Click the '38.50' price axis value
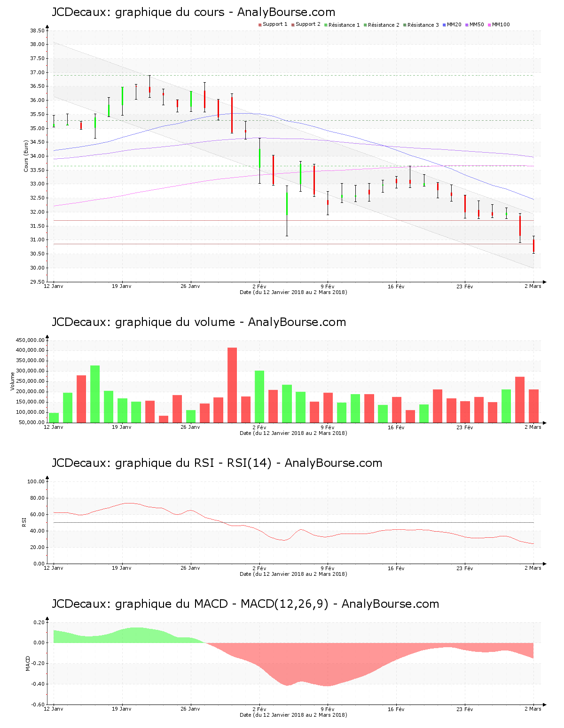Viewport: 564px width, 728px height. pos(37,31)
